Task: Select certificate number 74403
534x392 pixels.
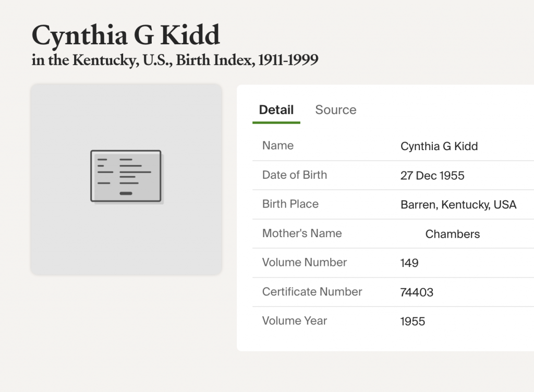Action: pyautogui.click(x=417, y=292)
